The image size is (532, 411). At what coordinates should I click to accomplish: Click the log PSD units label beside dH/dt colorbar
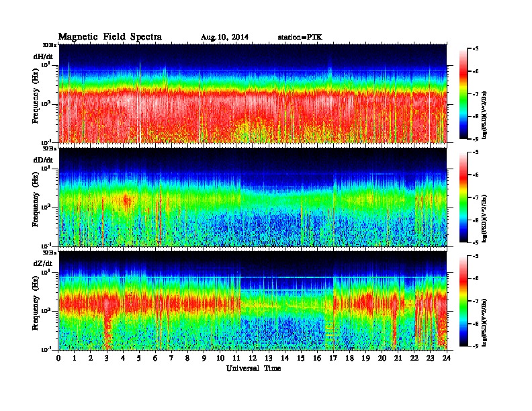pyautogui.click(x=485, y=115)
